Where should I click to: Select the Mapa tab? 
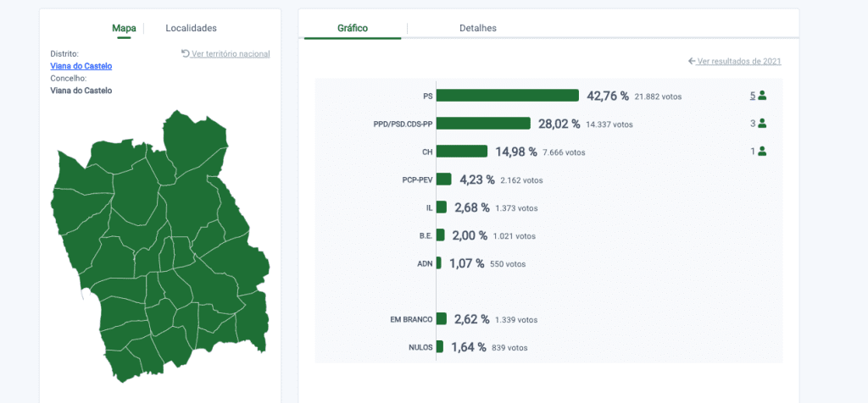(124, 28)
